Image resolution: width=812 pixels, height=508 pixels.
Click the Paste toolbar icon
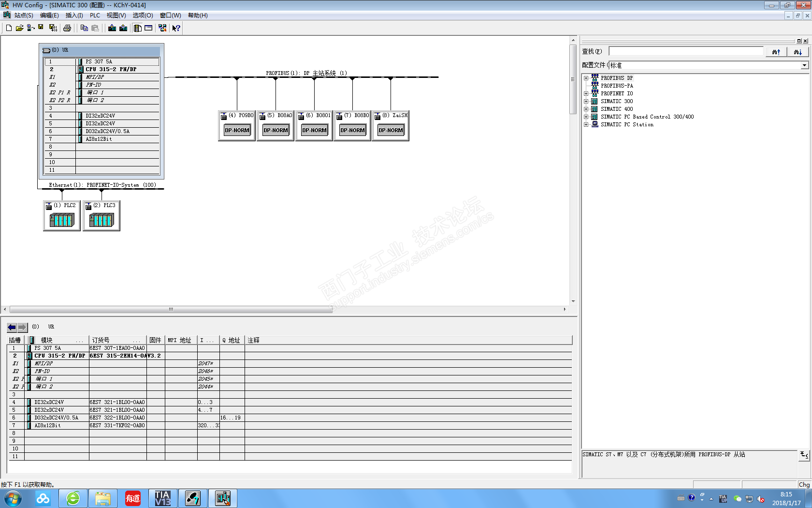(95, 28)
